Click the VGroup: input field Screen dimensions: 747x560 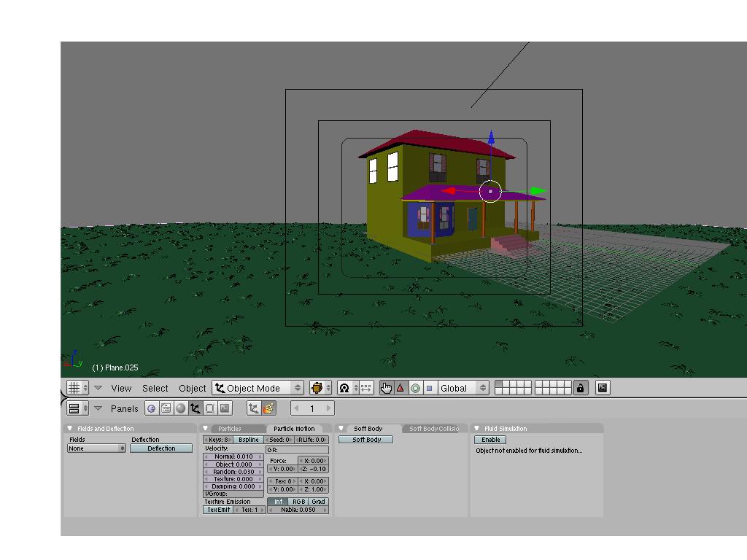click(x=233, y=494)
